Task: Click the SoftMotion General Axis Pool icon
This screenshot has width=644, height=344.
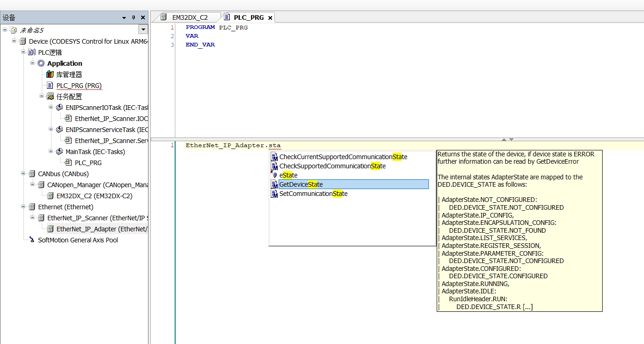Action: [32, 240]
